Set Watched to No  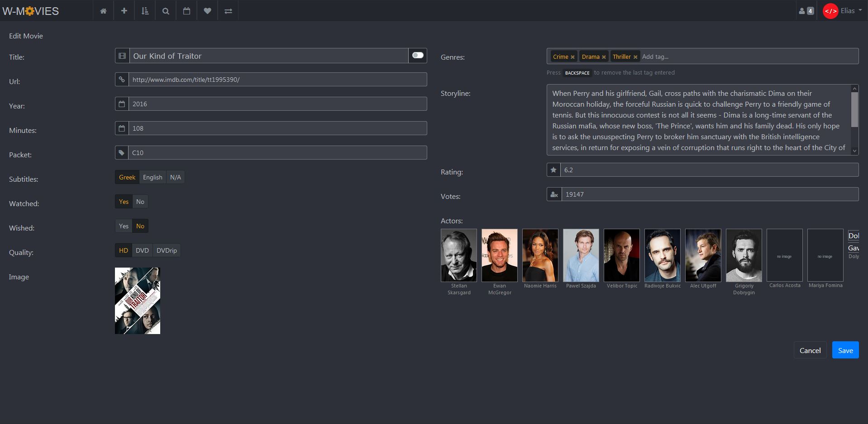tap(140, 202)
